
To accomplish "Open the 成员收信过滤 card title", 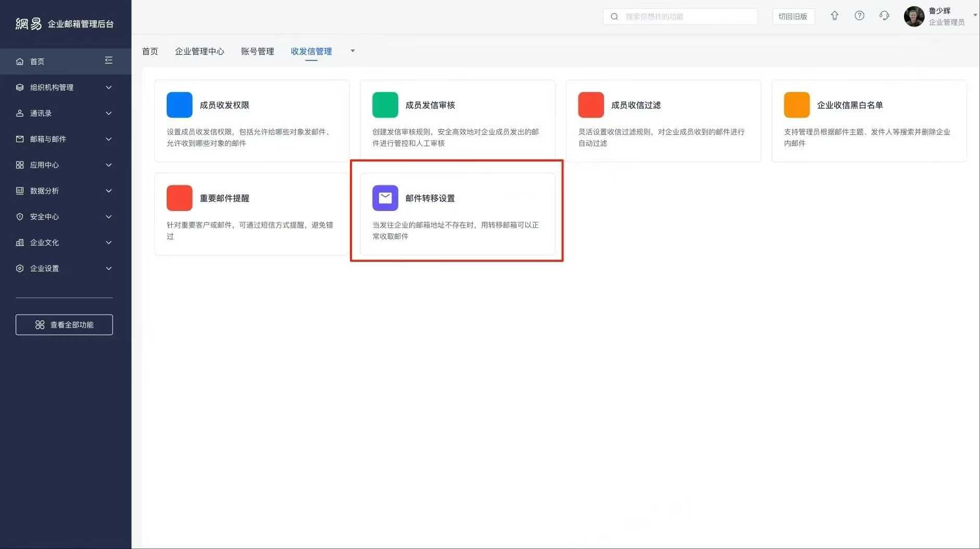I will (636, 105).
